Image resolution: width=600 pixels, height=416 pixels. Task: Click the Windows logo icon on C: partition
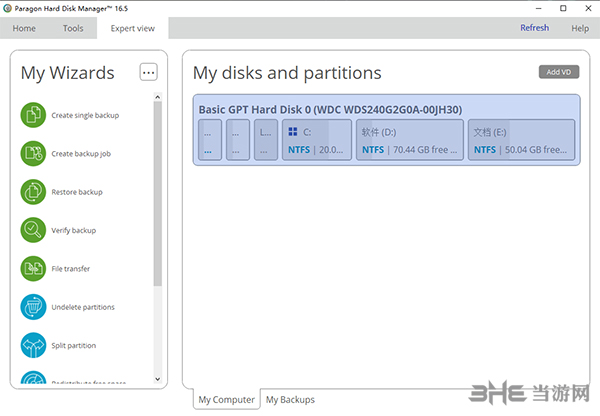click(293, 132)
